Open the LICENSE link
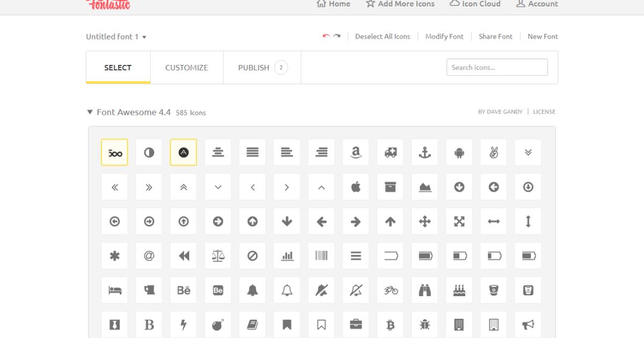 click(x=544, y=112)
